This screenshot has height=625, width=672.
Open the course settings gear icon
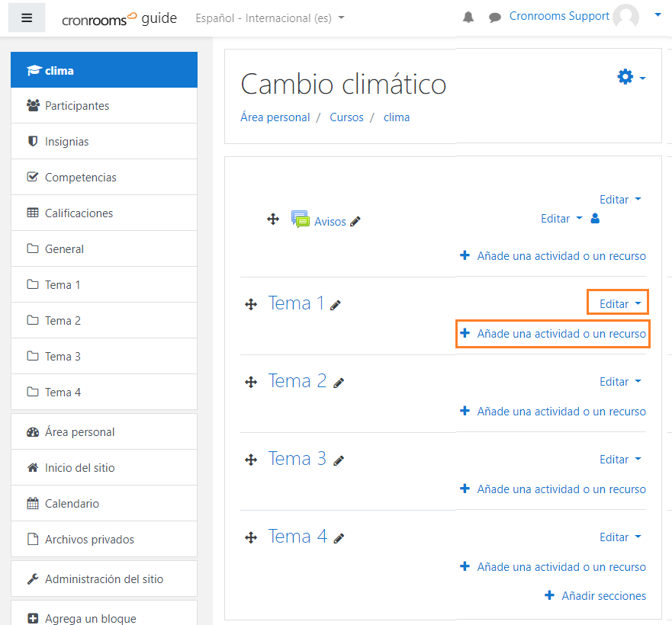click(625, 77)
